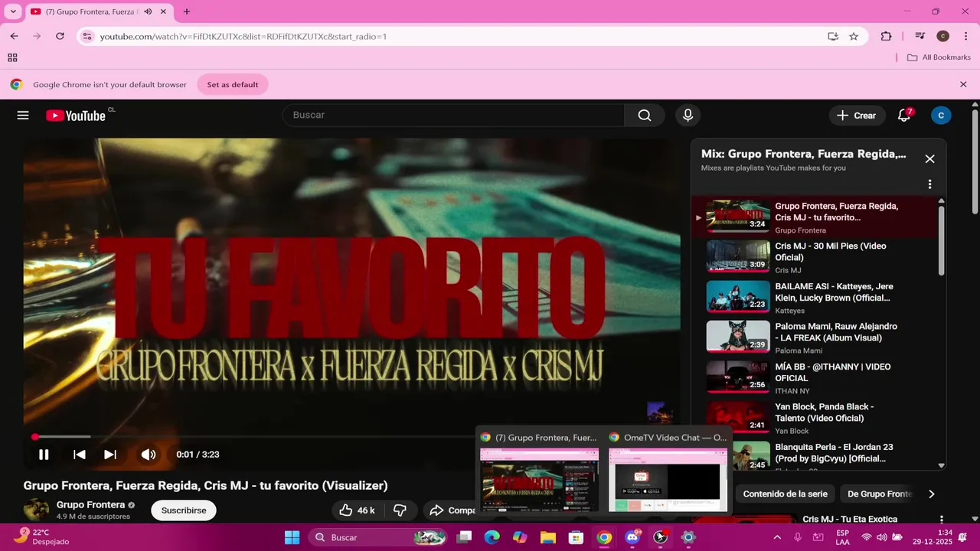The image size is (980, 551).
Task: Select the De Grupo Frontera chip
Action: click(x=880, y=494)
